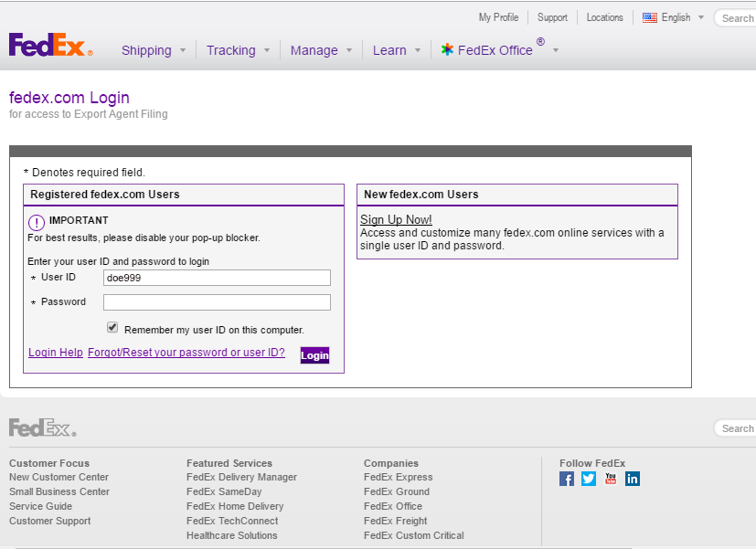Viewport: 756px width, 549px height.
Task: Click the Companies heading
Action: (391, 463)
